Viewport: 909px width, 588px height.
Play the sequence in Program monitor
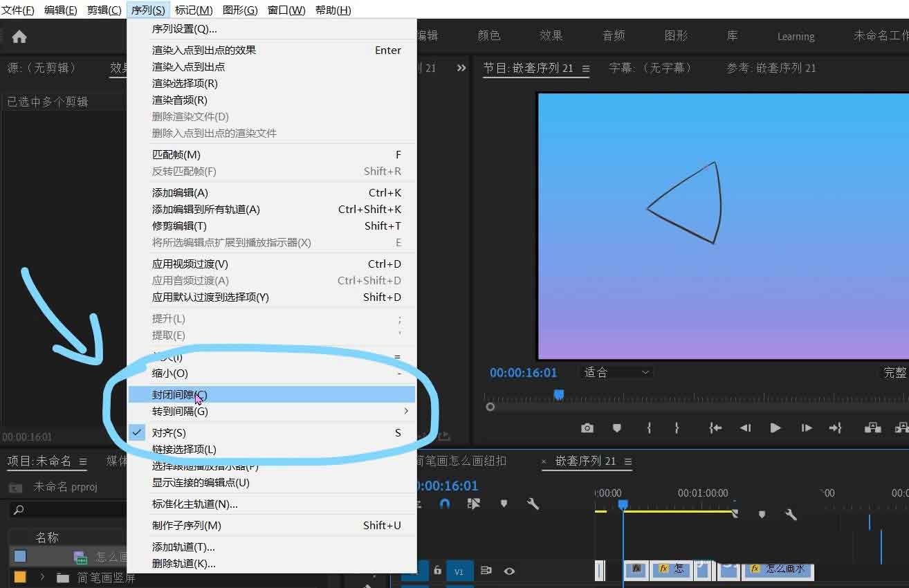(x=775, y=428)
